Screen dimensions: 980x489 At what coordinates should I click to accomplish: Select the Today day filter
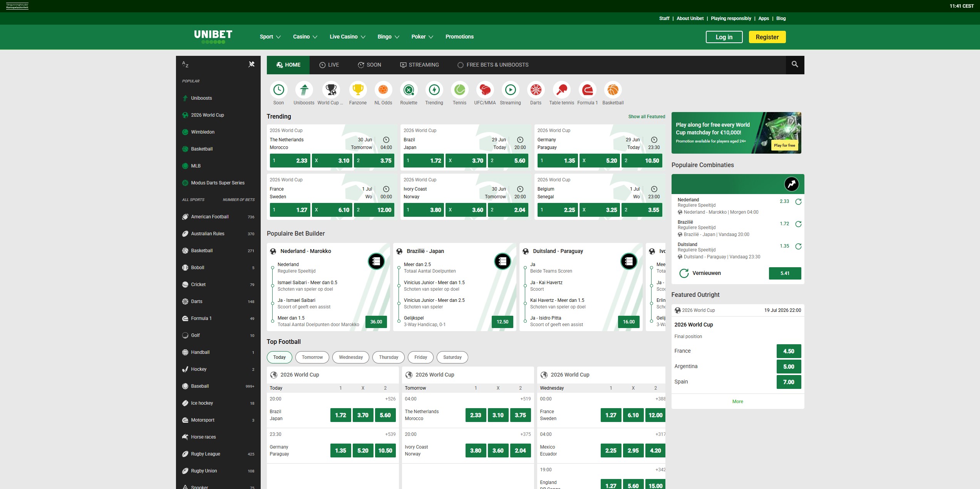pyautogui.click(x=280, y=357)
